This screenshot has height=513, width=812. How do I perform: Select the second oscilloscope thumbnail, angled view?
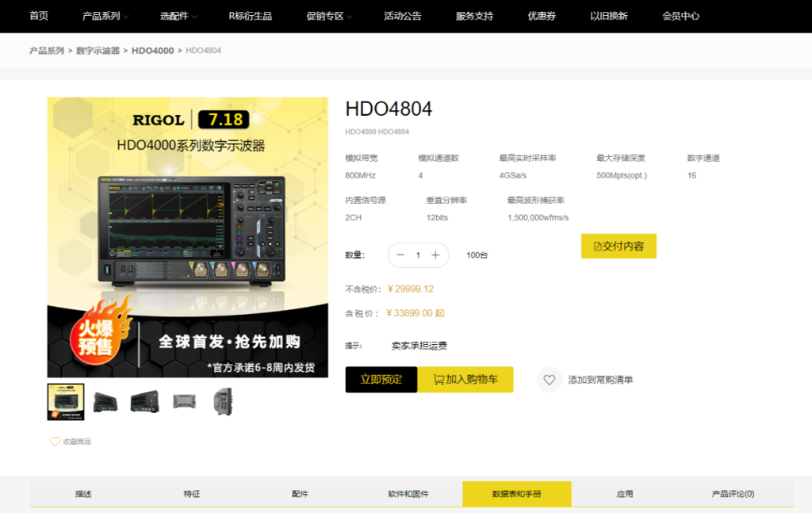[105, 402]
